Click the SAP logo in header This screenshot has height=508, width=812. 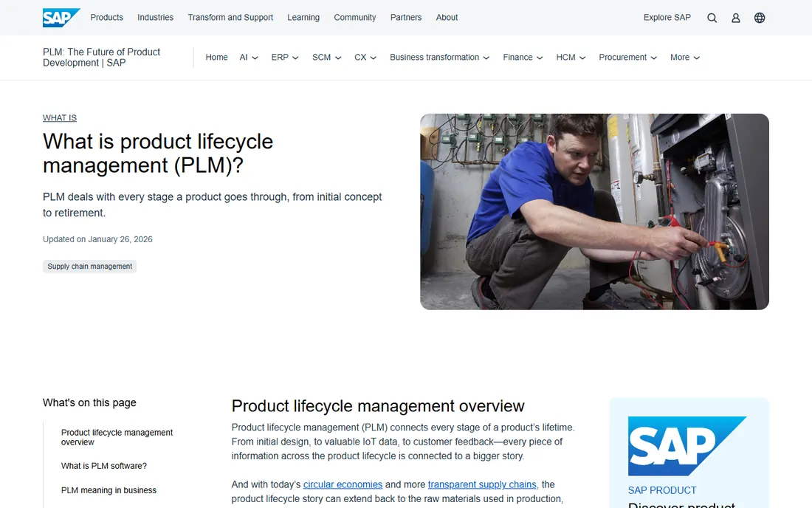[61, 18]
